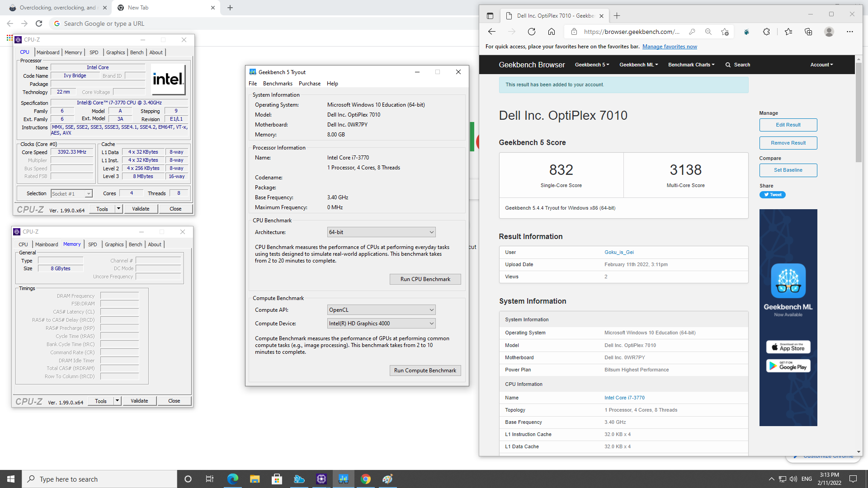The width and height of the screenshot is (868, 488).
Task: Open Compute Device combo box
Action: pos(381,324)
